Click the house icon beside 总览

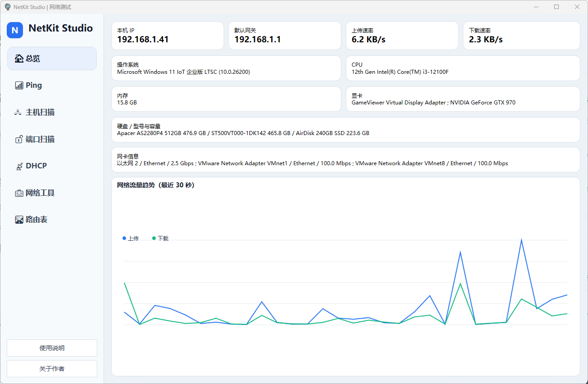pyautogui.click(x=19, y=59)
